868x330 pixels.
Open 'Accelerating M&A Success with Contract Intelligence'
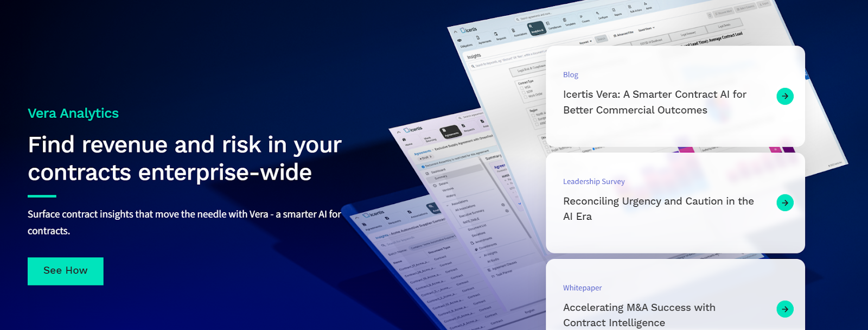point(639,315)
